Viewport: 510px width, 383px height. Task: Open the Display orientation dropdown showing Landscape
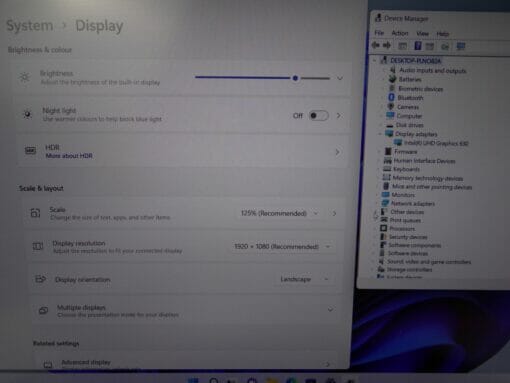pos(304,279)
